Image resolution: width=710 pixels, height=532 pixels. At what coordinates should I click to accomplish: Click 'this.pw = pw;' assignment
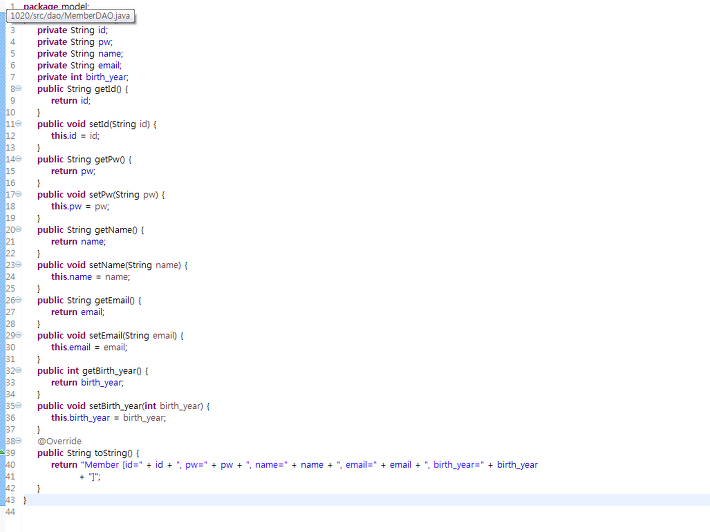tap(80, 206)
